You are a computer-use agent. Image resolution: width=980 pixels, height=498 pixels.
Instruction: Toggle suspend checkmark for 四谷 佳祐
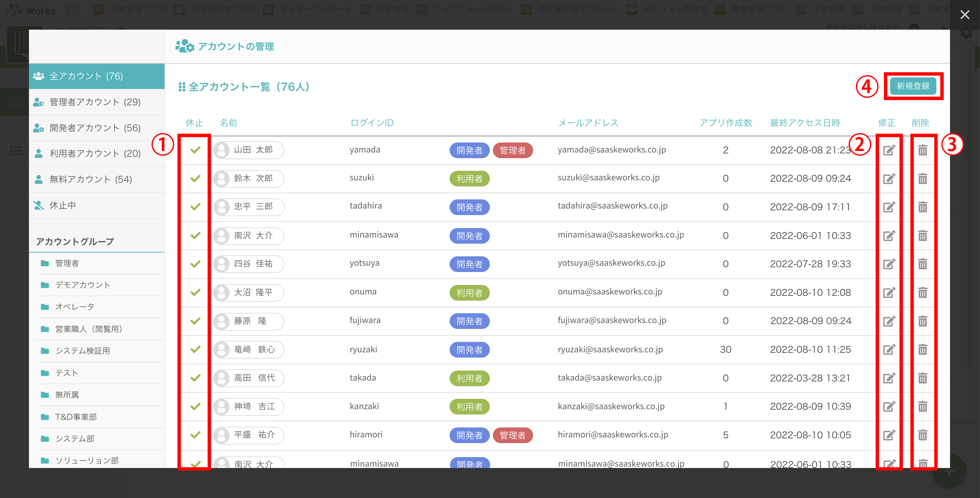coord(195,264)
